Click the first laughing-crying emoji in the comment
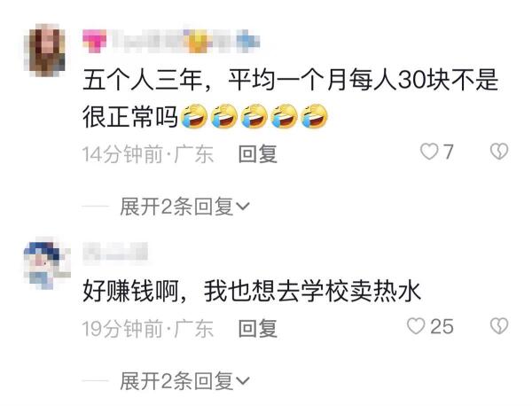 click(x=193, y=116)
